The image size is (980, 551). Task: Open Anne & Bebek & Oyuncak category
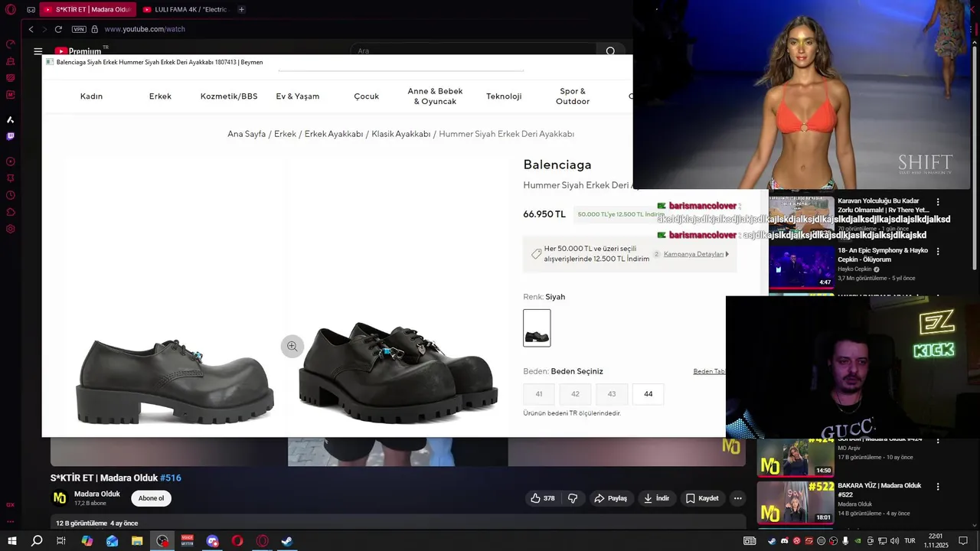click(x=435, y=96)
